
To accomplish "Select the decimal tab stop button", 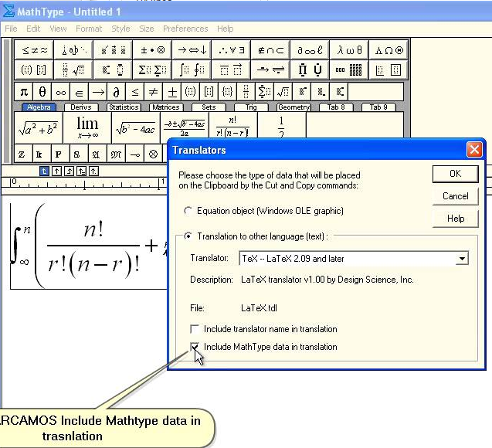I will tap(93, 171).
